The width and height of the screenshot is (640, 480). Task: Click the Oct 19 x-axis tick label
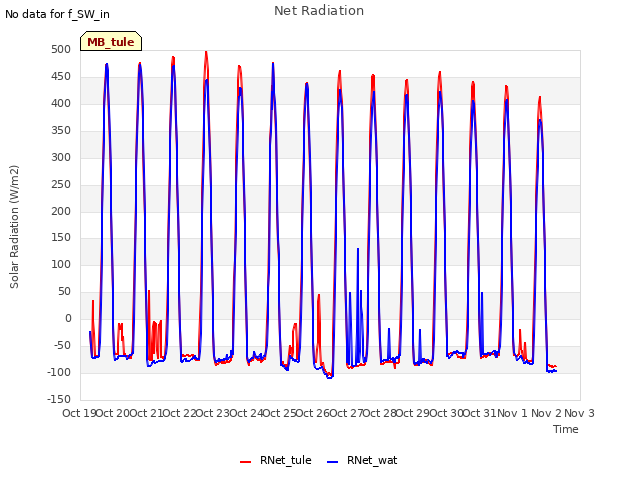pos(79,413)
